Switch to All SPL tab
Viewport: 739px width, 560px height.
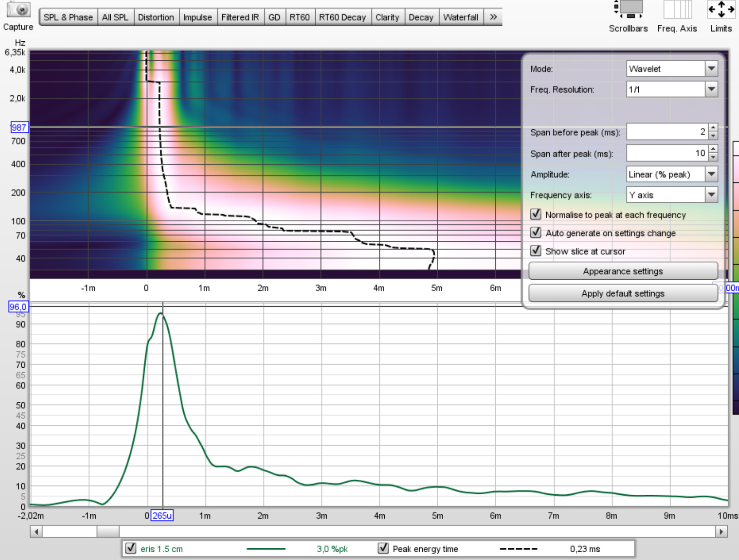[x=115, y=17]
